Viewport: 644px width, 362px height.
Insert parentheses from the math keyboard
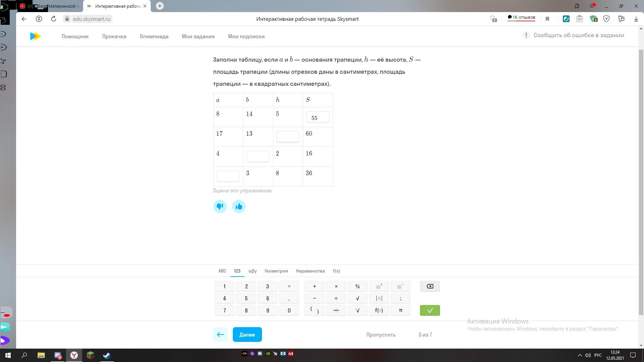coord(314,310)
